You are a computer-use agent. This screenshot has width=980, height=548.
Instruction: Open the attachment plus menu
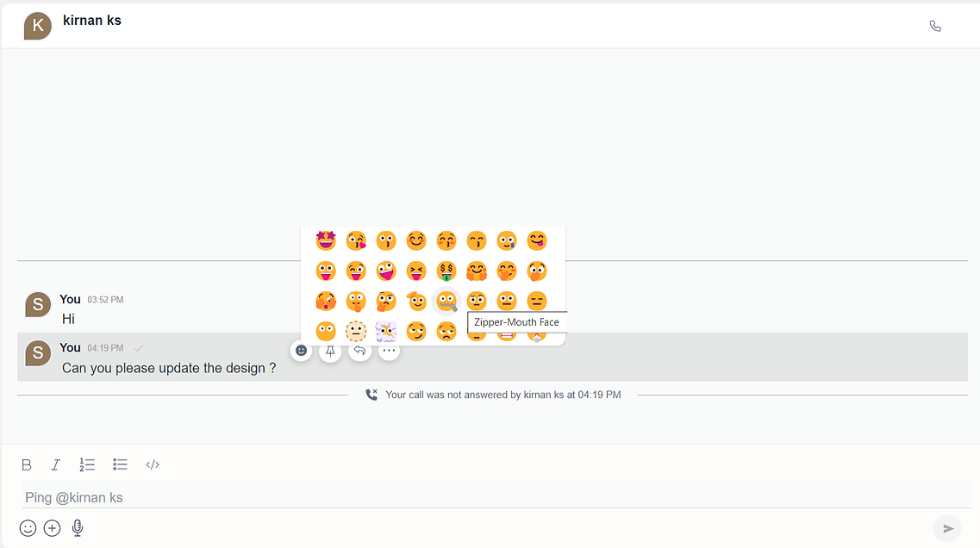click(x=52, y=528)
